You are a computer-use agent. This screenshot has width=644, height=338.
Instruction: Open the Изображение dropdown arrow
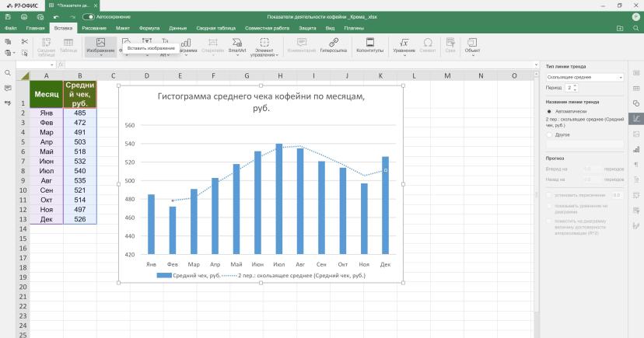coord(100,54)
